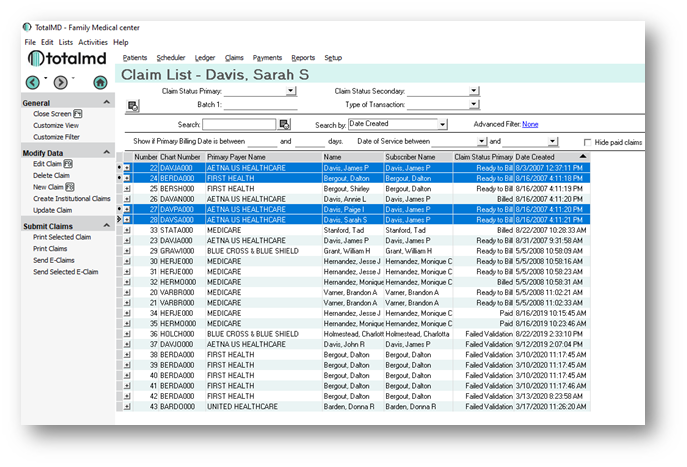Click Create Institutional Claims in sidebar
Screen dimensions: 687x467
pyautogui.click(x=71, y=198)
